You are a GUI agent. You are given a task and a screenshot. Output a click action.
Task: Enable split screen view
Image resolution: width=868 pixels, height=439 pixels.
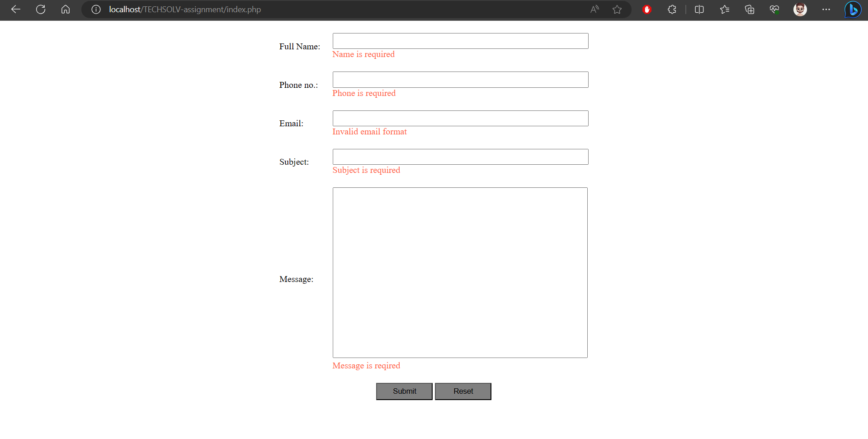[699, 10]
